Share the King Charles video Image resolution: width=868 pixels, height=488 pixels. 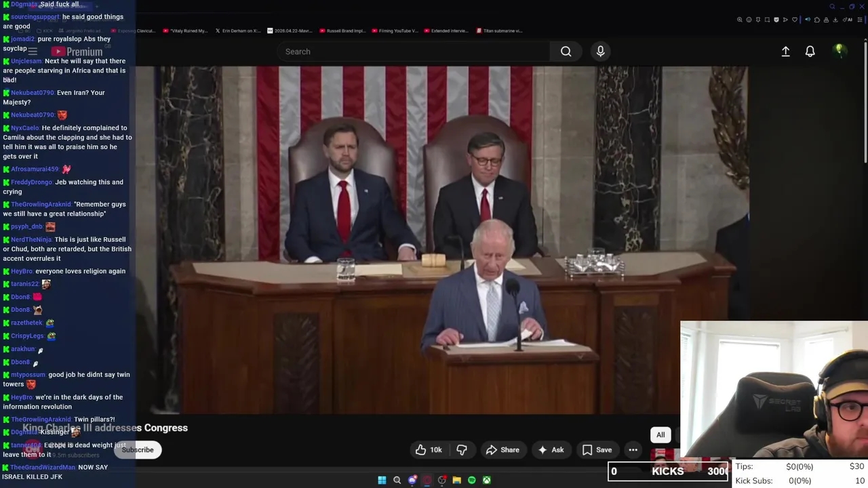[502, 450]
